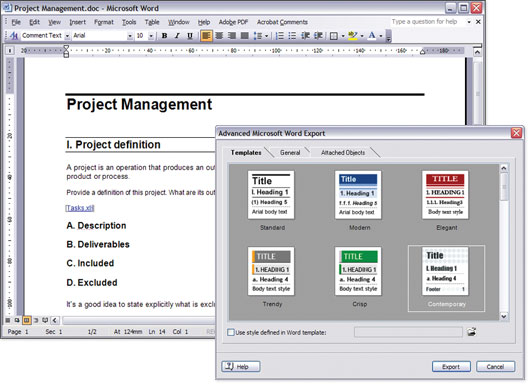Increase paragraph indent
The image size is (529, 385).
pyautogui.click(x=318, y=35)
